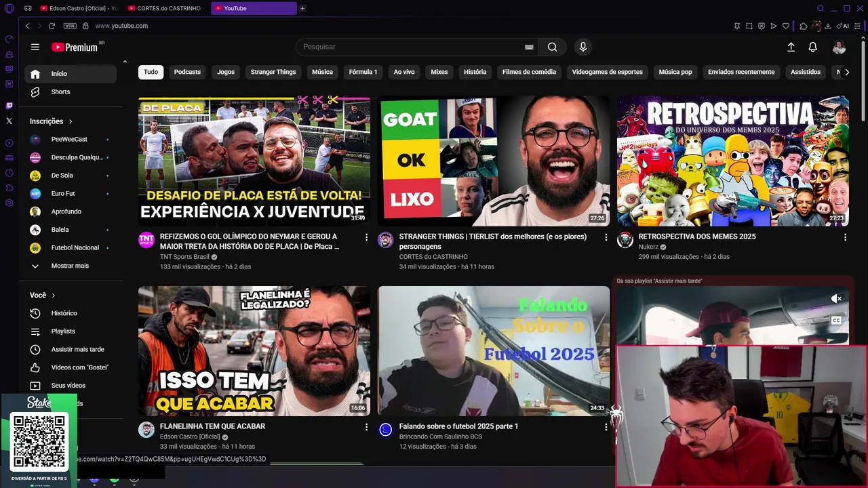Open the extensions cube icon in toolbar
The image size is (868, 488).
pyautogui.click(x=804, y=26)
